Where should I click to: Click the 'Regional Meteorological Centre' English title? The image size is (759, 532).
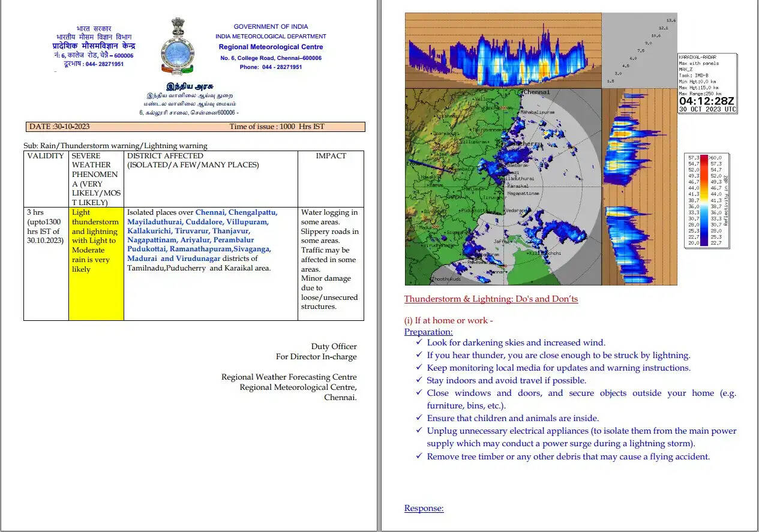pos(271,47)
